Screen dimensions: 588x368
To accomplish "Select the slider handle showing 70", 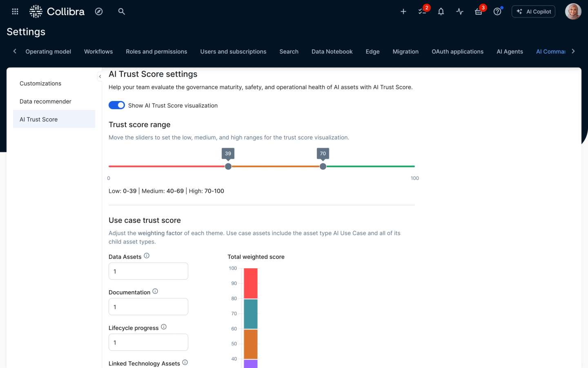I will (x=323, y=166).
